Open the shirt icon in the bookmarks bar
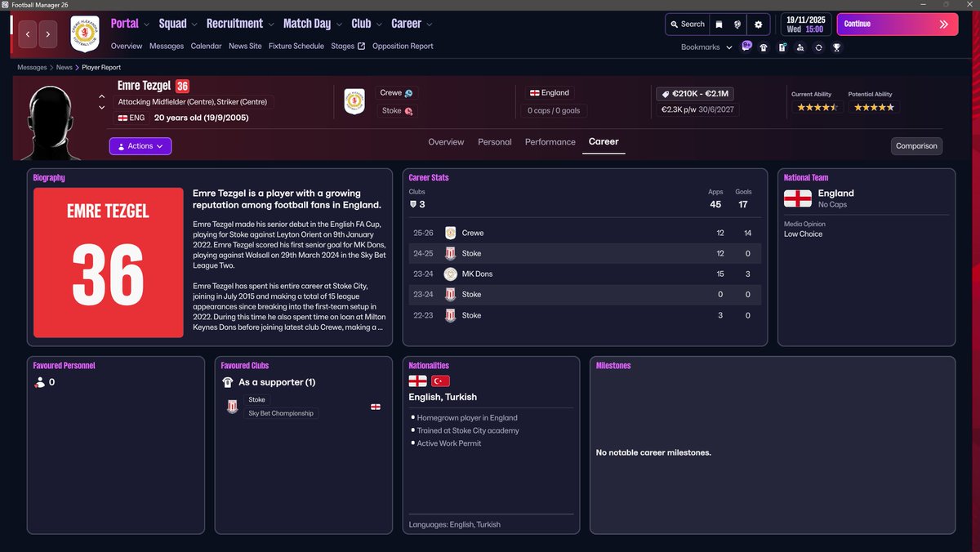The image size is (980, 552). pos(764,47)
